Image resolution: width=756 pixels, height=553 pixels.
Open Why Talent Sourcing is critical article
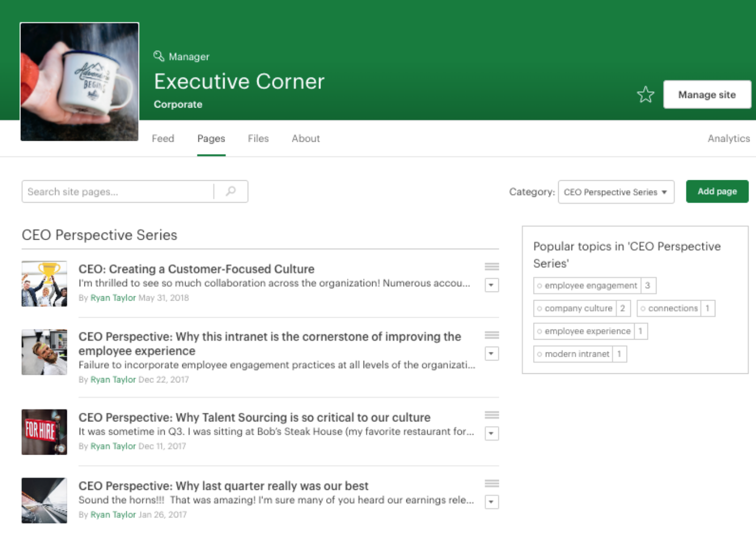[x=254, y=417]
